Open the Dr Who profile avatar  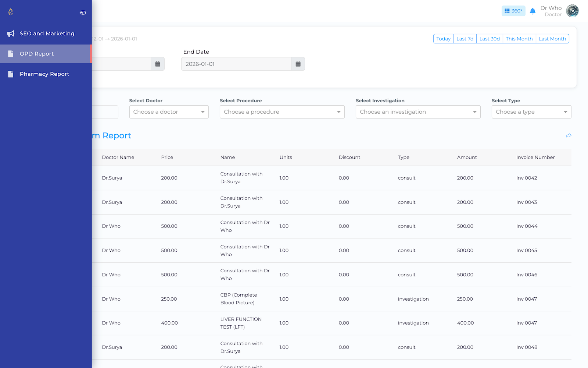pos(572,11)
